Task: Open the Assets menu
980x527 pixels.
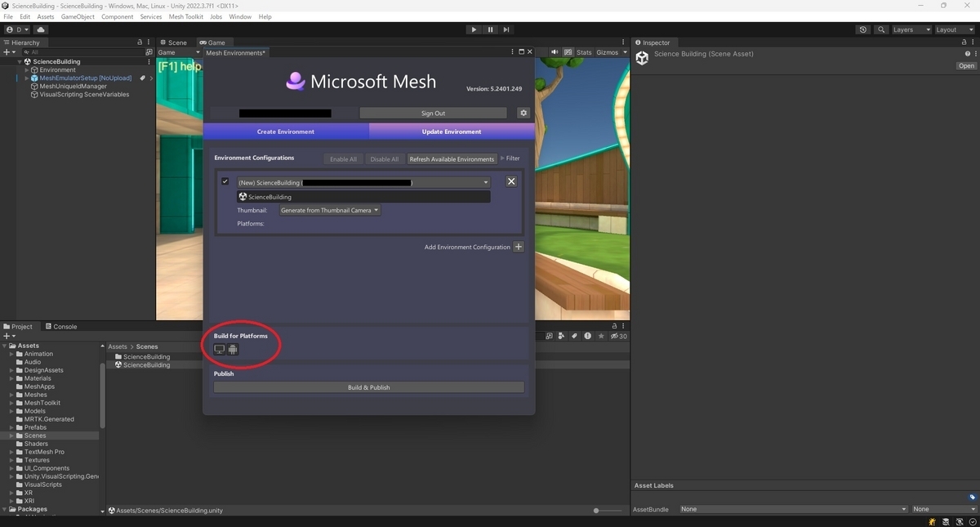Action: (46, 16)
